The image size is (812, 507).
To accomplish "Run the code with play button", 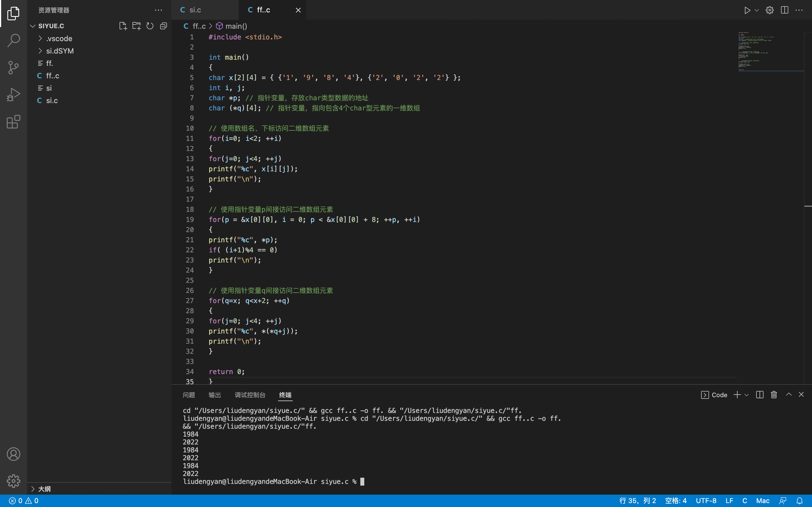I will (747, 10).
